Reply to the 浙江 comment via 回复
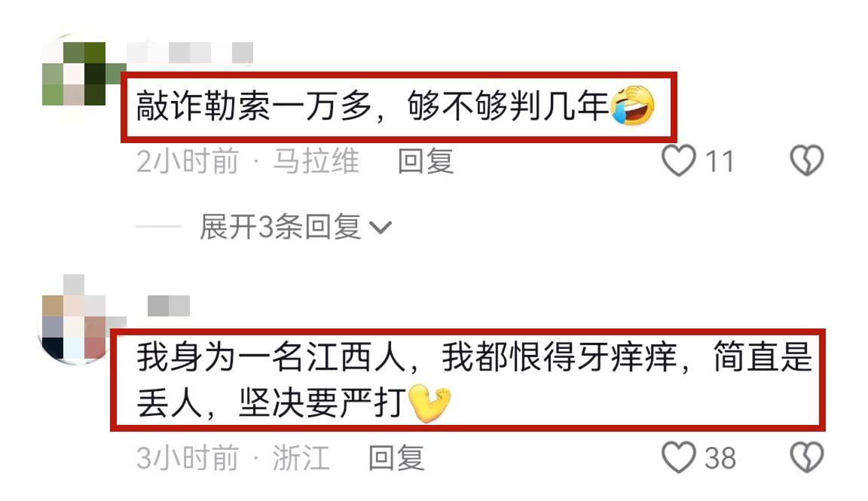The image size is (868, 501). click(396, 458)
